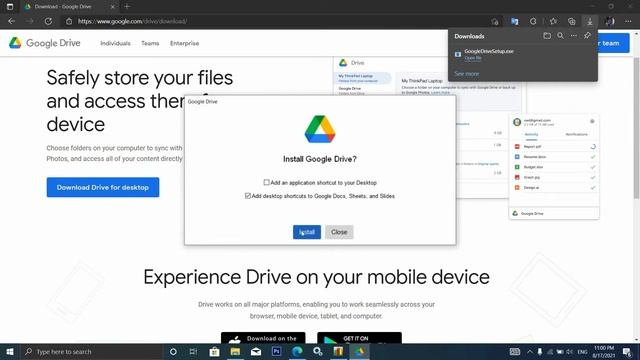Click the Google Drive logo in header
Image resolution: width=640 pixels, height=360 pixels.
click(44, 43)
